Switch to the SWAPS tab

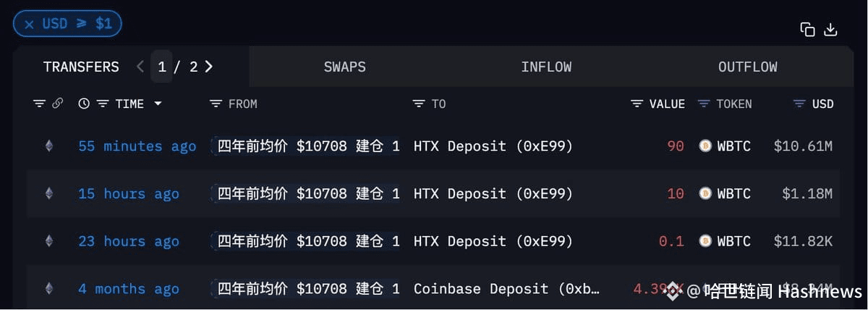(345, 67)
